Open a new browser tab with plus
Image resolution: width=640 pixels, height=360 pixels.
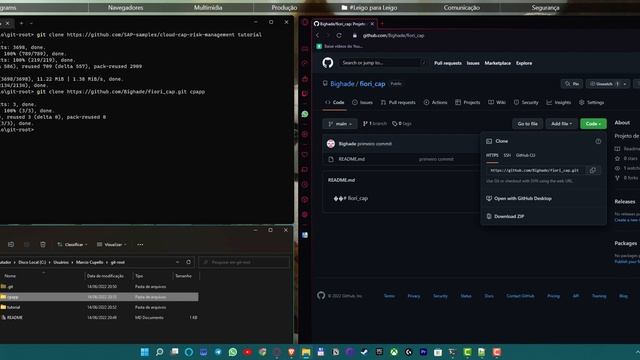pyautogui.click(x=382, y=24)
